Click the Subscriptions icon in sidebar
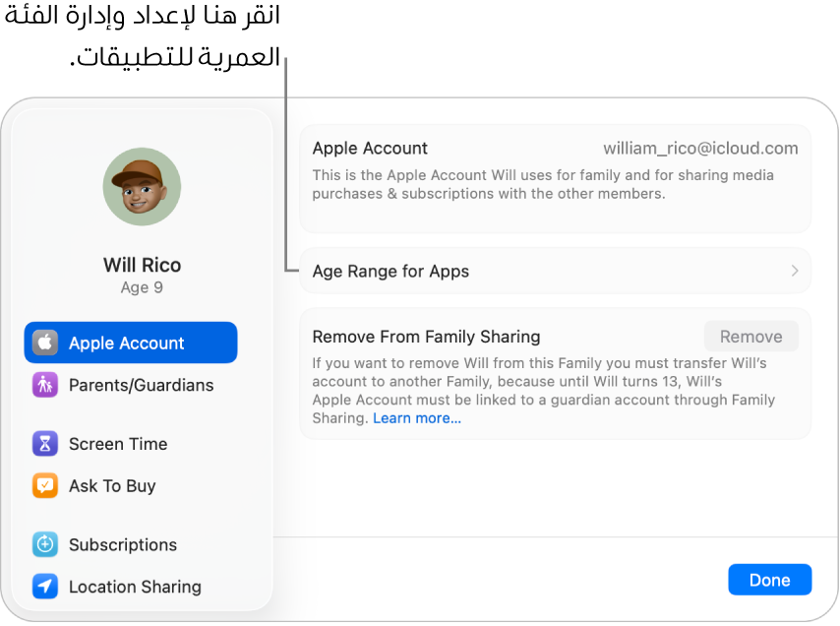The image size is (840, 626). pyautogui.click(x=44, y=544)
